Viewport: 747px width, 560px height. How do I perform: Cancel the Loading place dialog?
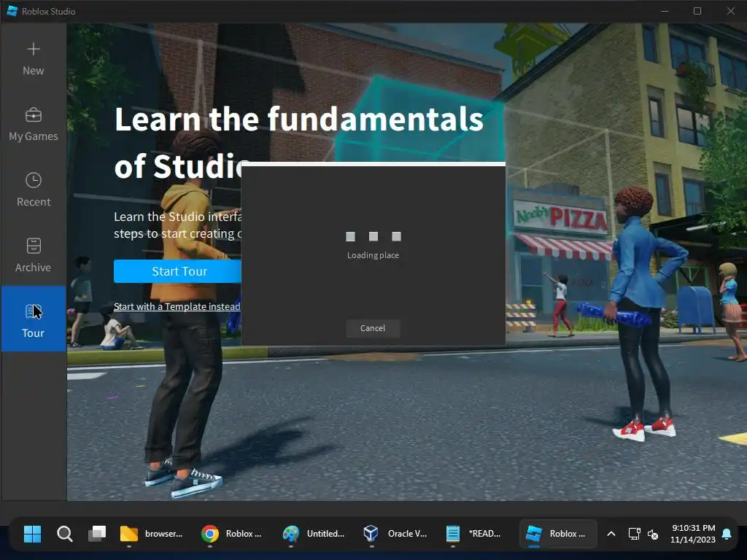(x=373, y=328)
